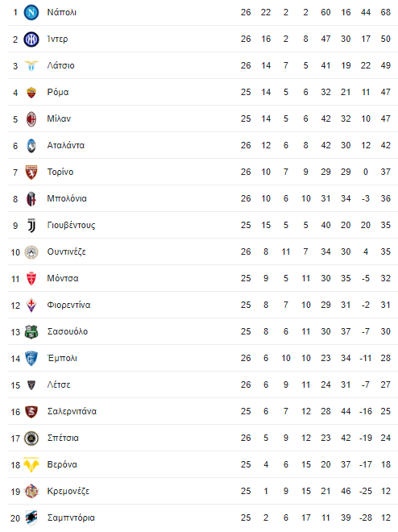Click the Σπέτσια team name

click(63, 438)
